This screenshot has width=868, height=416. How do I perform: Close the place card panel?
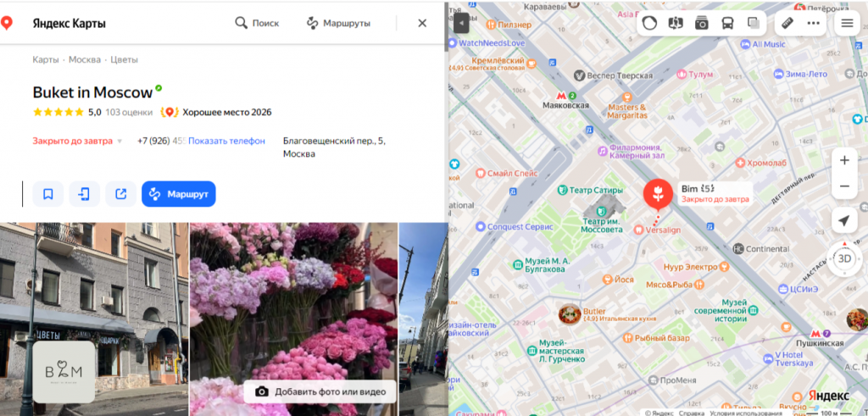(x=422, y=23)
